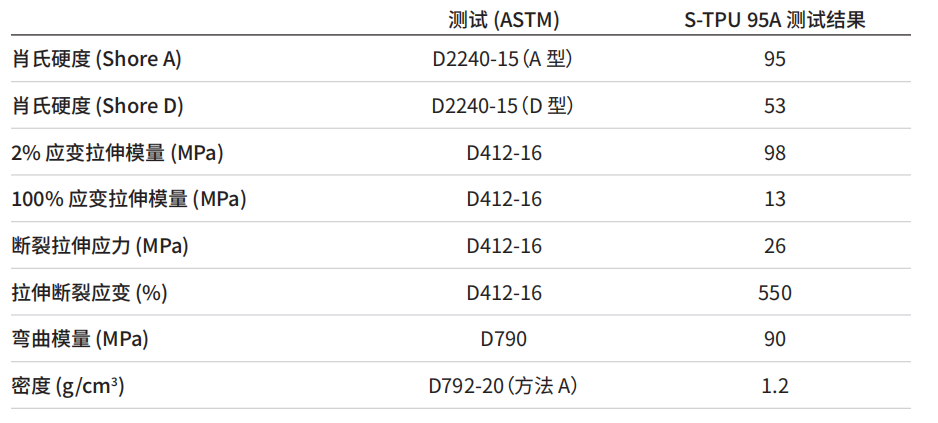938x423 pixels.
Task: Select the 拉伸断裂应变 (%) row label
Action: 88,293
